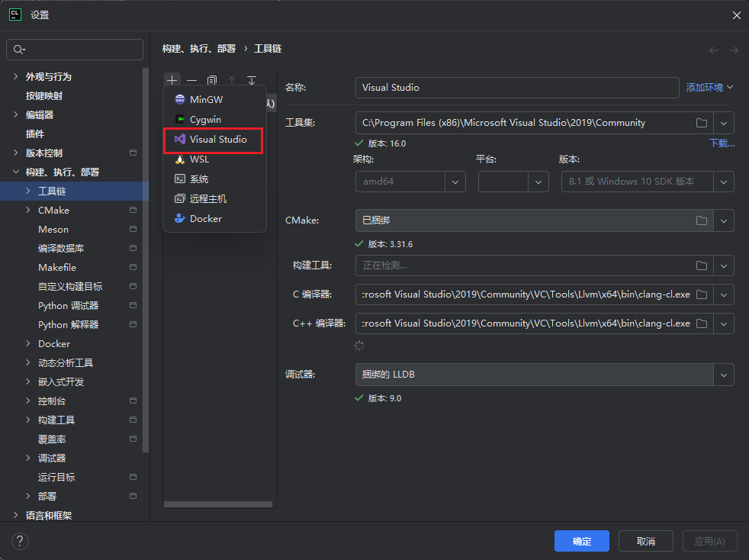The width and height of the screenshot is (749, 560).
Task: Select Python 调试器 in settings tree
Action: tap(69, 306)
